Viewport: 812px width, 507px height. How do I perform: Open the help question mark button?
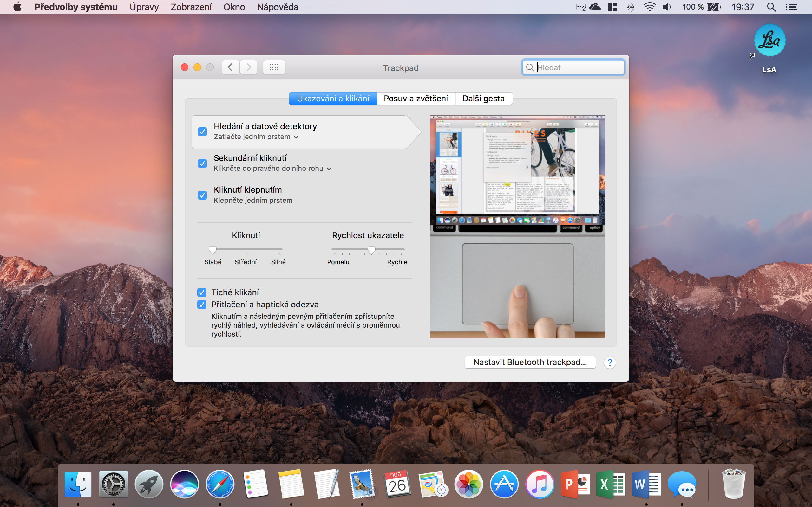click(609, 363)
